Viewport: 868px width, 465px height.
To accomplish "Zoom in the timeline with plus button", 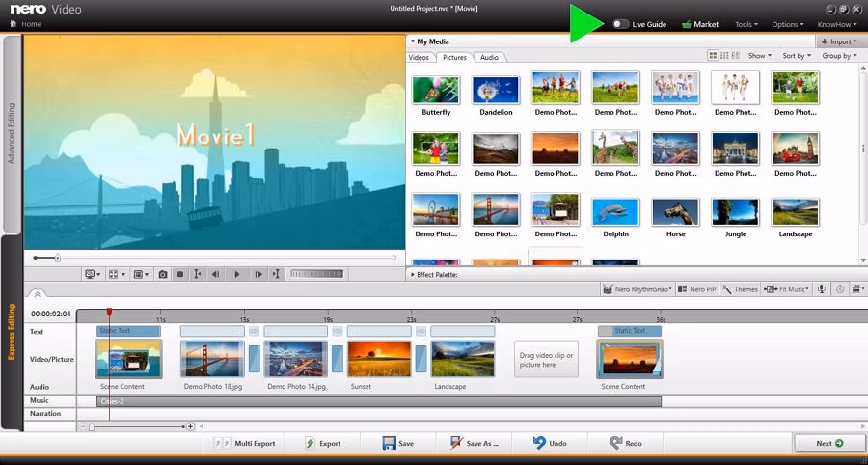I will click(x=190, y=426).
